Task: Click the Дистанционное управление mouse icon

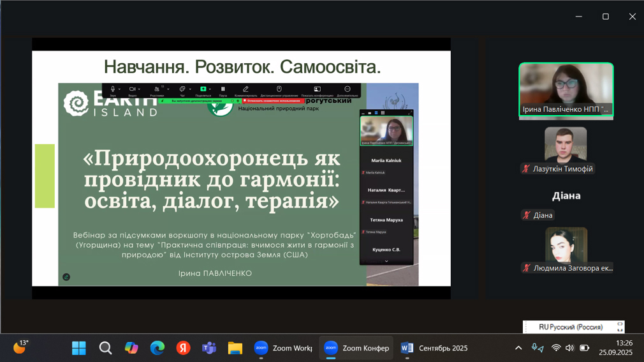Action: 279,90
